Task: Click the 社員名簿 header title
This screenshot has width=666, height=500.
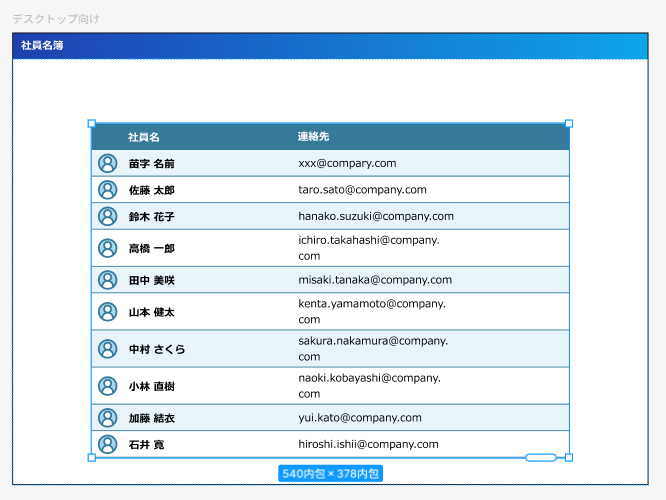Action: click(x=42, y=45)
